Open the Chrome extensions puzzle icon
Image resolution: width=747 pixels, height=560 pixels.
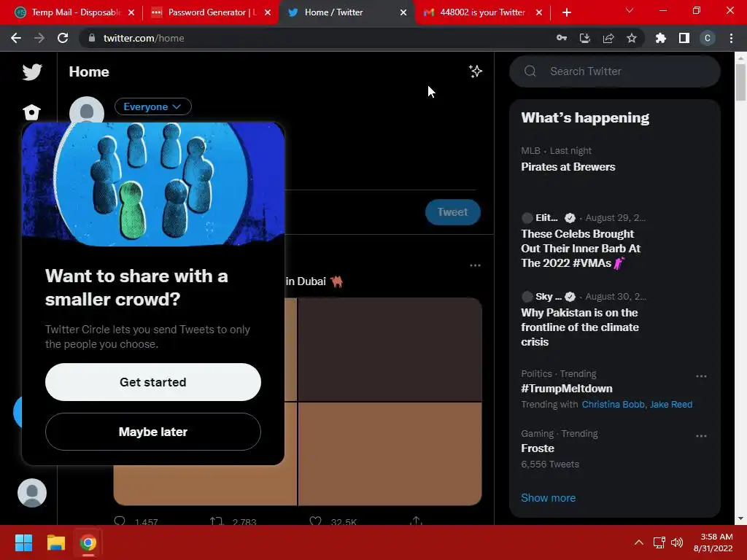pyautogui.click(x=661, y=38)
